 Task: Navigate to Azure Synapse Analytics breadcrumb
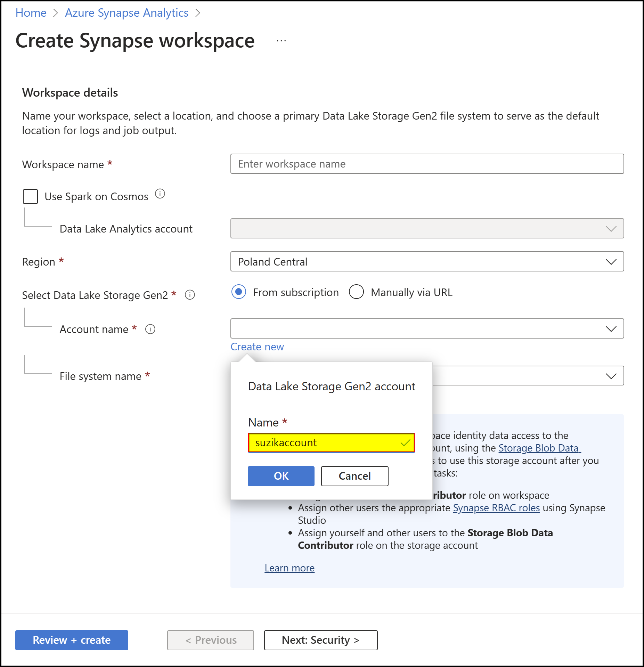pos(127,13)
